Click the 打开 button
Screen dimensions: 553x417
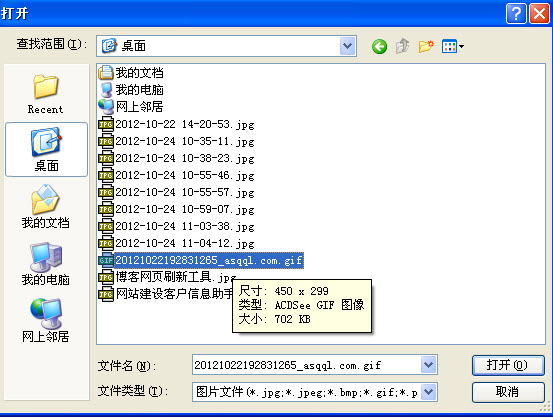[x=508, y=365]
